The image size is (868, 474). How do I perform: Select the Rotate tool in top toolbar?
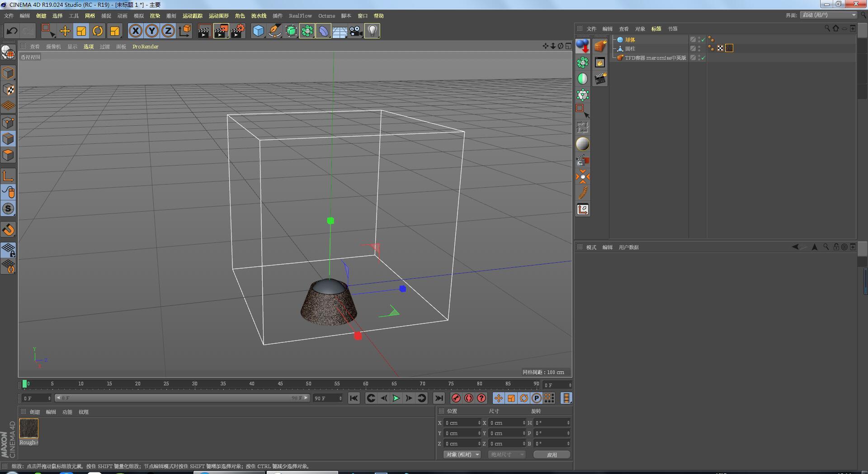[98, 31]
